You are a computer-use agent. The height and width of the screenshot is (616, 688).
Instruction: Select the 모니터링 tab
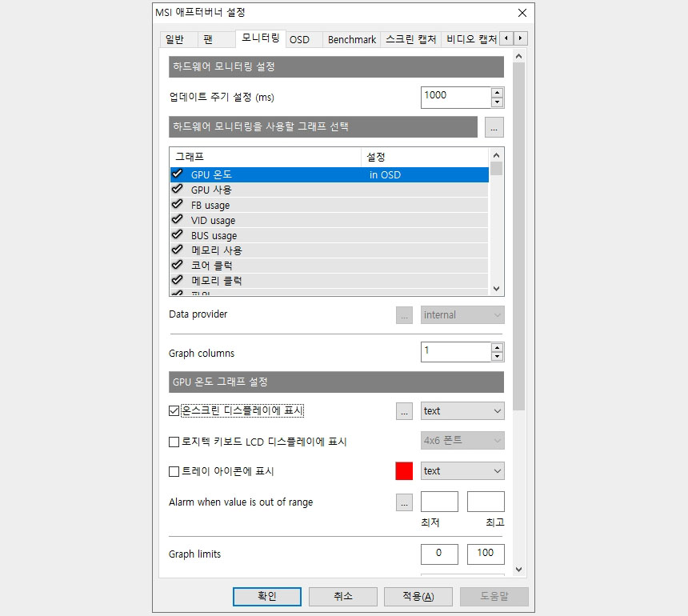point(261,38)
